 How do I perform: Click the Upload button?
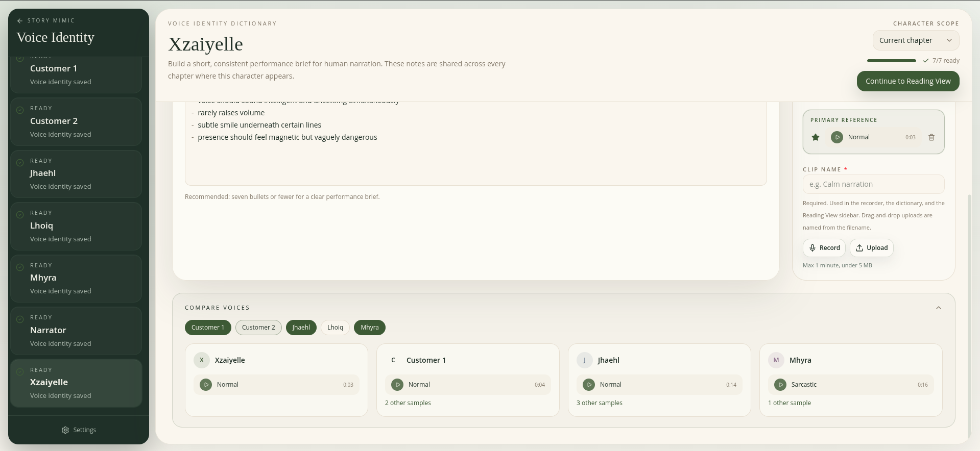tap(872, 248)
